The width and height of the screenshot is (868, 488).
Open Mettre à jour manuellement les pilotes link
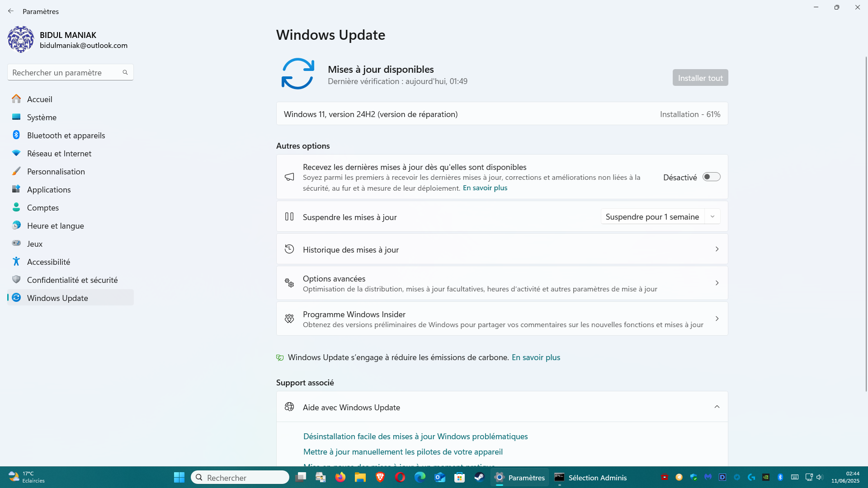point(403,452)
